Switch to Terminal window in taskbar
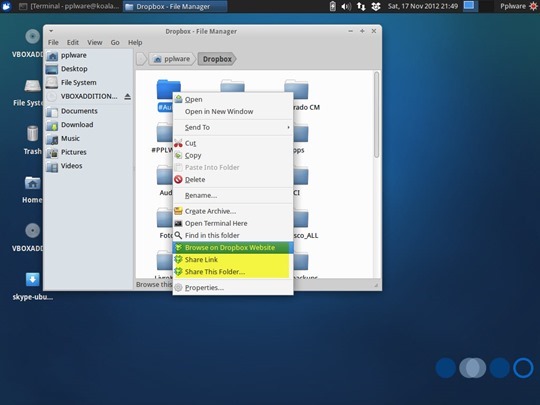Image resolution: width=540 pixels, height=405 pixels. [x=69, y=6]
